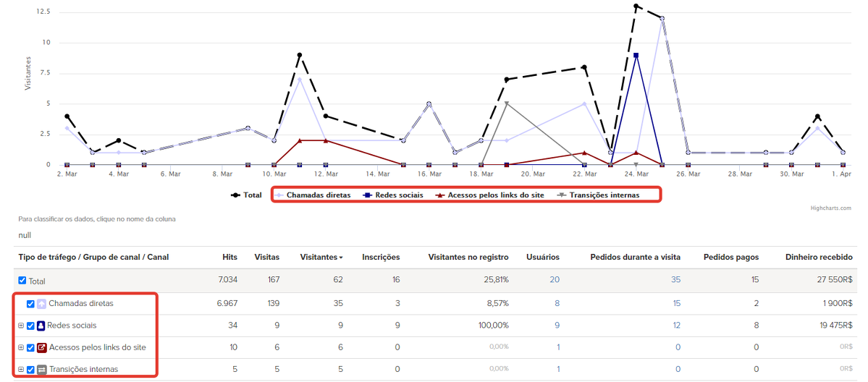Open Highcharts.com credit link
The height and width of the screenshot is (382, 868).
click(x=832, y=208)
